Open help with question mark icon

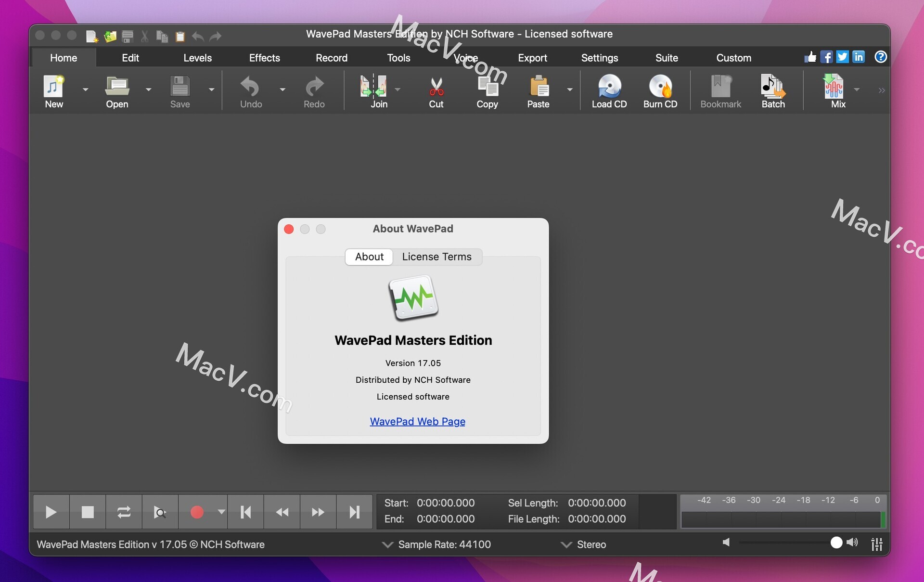(x=881, y=57)
